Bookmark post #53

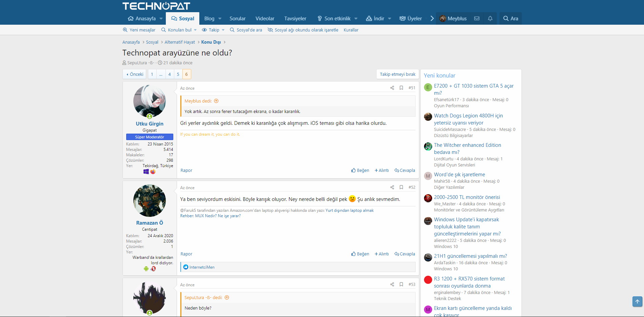coord(401,285)
